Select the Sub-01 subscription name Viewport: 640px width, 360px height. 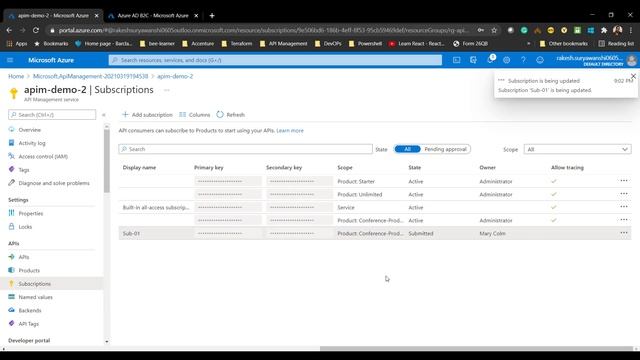coord(131,233)
